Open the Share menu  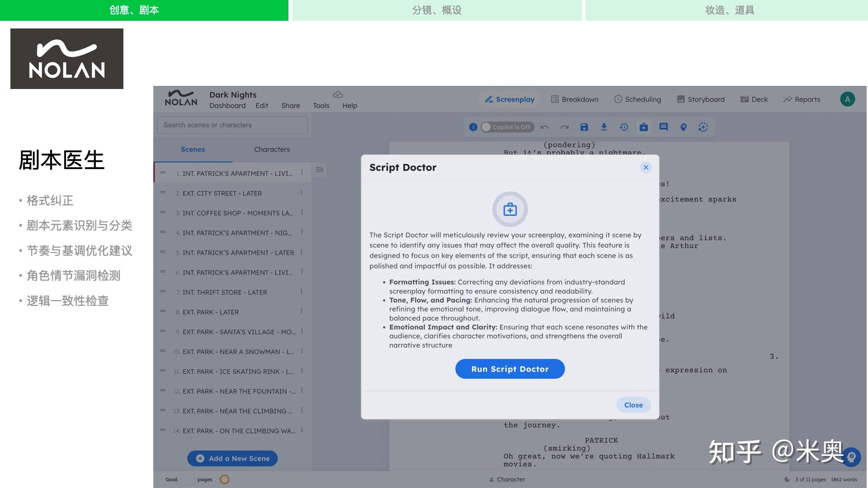coord(291,106)
